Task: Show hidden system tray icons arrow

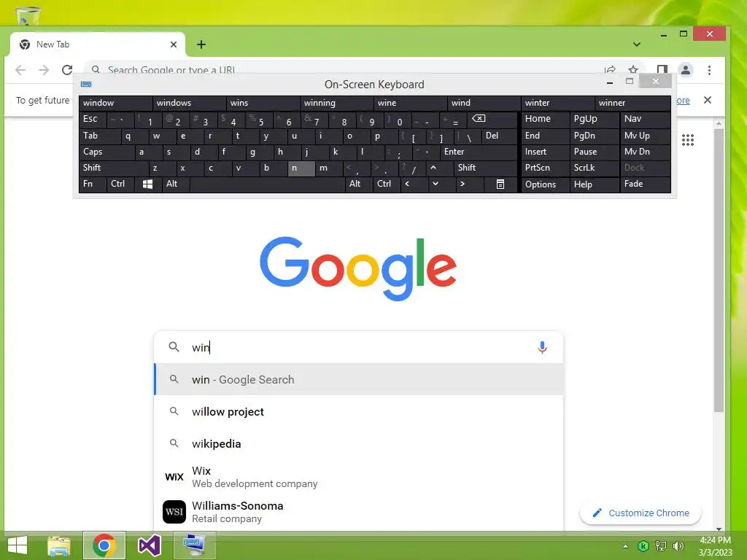Action: click(625, 546)
